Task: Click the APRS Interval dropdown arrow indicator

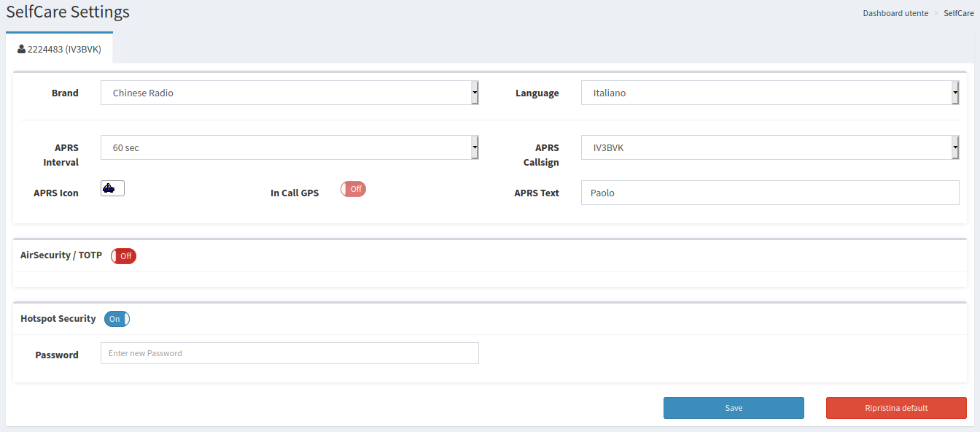Action: [x=475, y=147]
